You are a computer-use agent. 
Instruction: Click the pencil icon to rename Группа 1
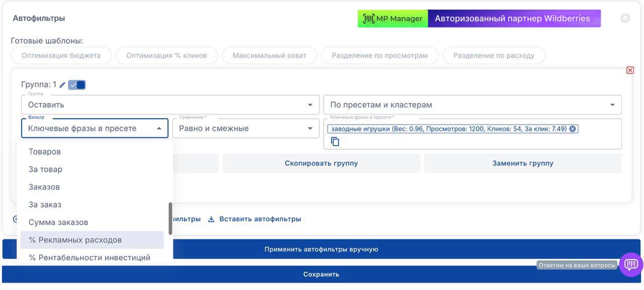coord(62,85)
